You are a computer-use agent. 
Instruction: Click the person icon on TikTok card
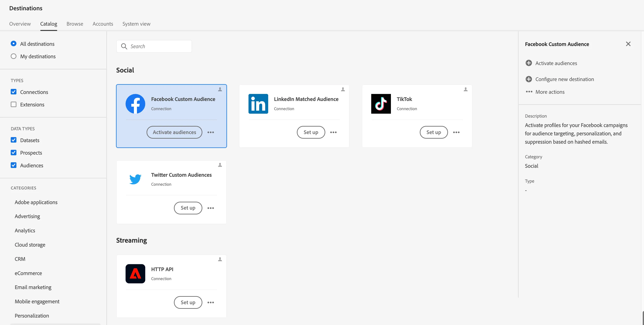465,89
